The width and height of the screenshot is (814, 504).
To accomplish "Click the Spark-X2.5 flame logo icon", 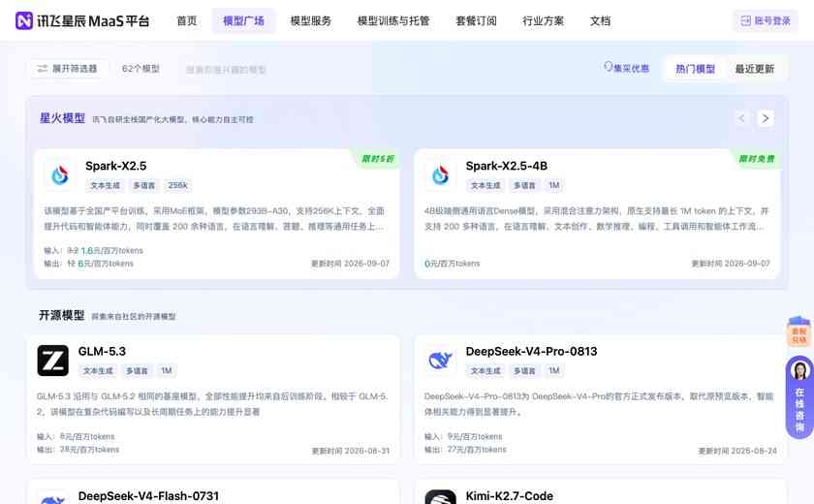I will coord(60,174).
